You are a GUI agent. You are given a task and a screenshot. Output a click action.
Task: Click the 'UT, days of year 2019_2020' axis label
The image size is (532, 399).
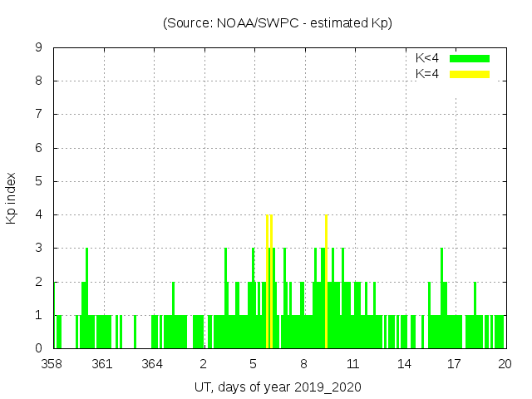tap(278, 387)
